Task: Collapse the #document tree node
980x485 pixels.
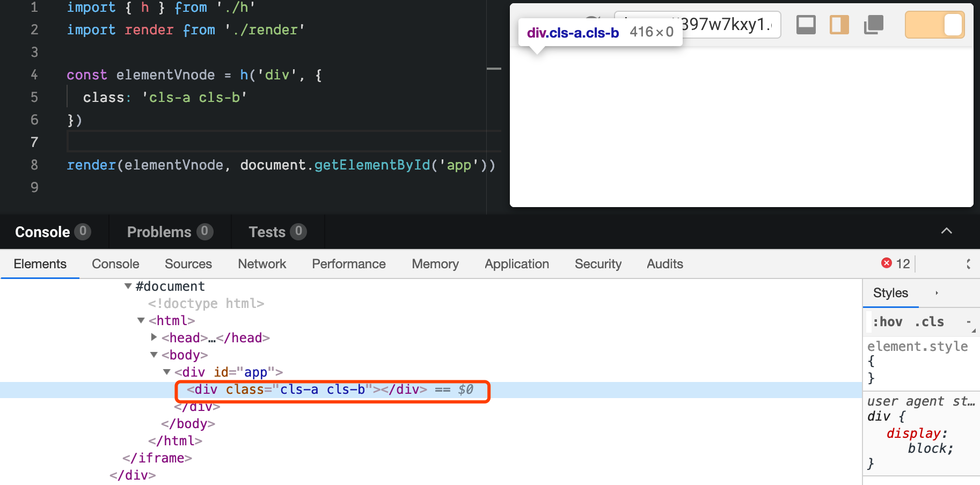Action: 128,286
